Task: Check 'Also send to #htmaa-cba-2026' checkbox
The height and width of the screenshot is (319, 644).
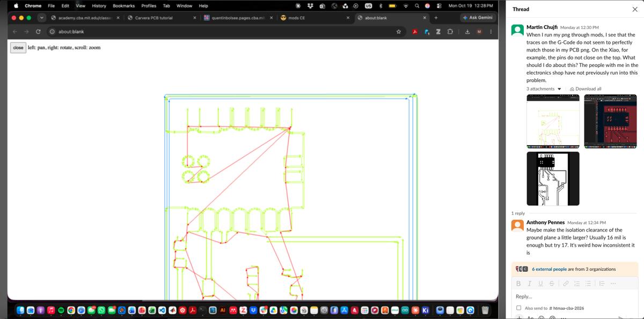Action: pos(518,308)
